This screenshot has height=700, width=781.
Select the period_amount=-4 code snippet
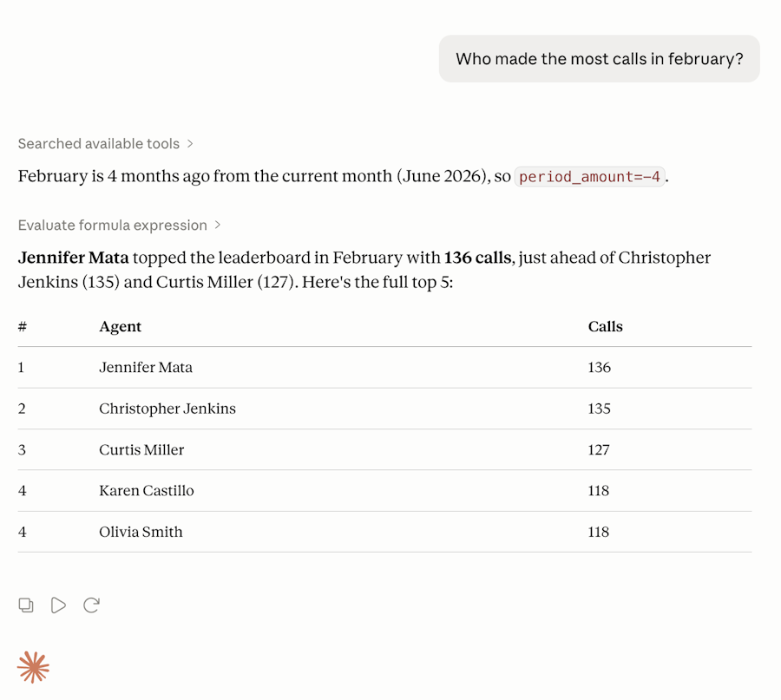590,176
